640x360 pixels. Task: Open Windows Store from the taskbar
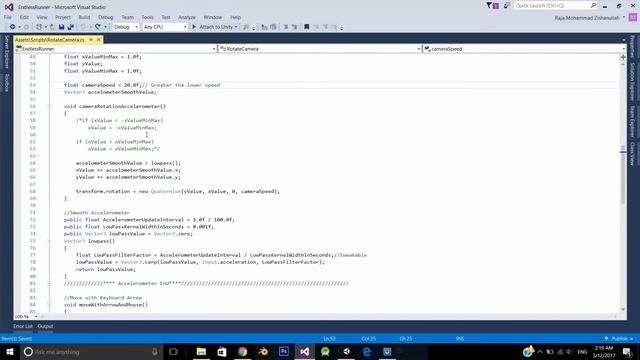(x=222, y=351)
